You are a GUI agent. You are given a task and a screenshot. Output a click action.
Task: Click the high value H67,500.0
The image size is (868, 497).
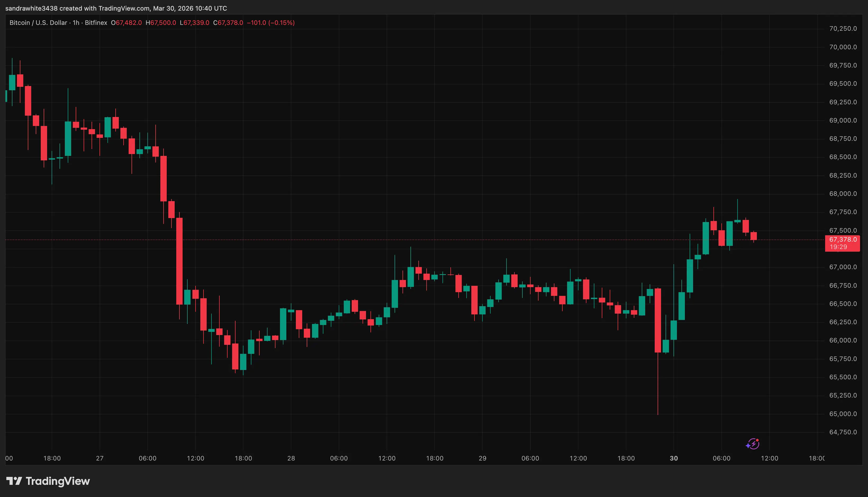click(x=161, y=23)
